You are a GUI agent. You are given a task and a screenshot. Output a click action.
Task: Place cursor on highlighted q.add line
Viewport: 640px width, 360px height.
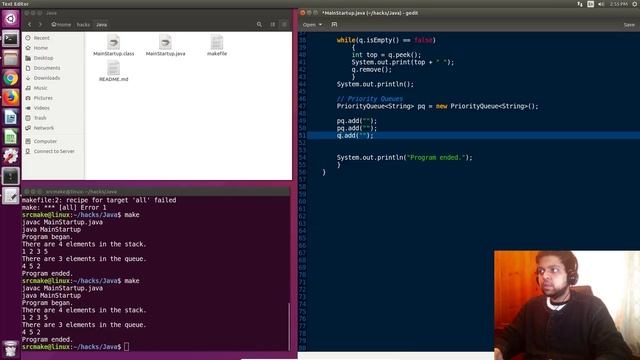click(473, 136)
